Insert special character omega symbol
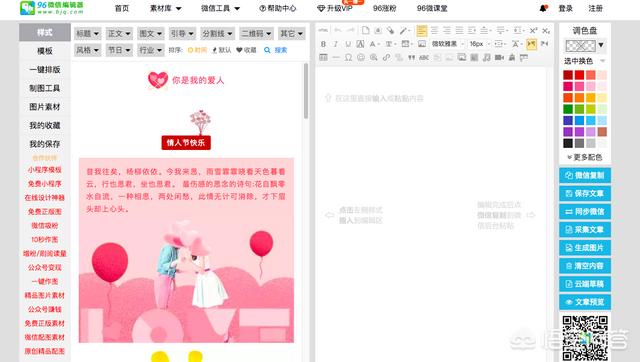Screen dimensions: 640x362 348,58
